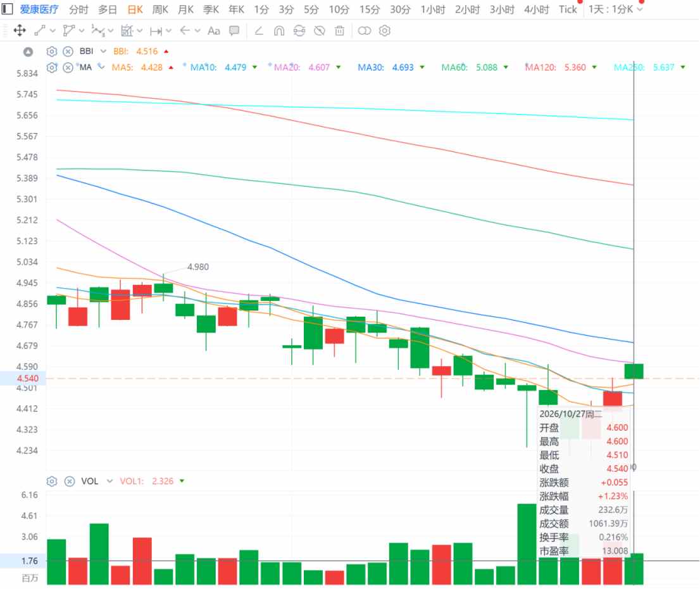700x589 pixels.
Task: Switch to the 30分 timeframe tab
Action: (x=400, y=9)
